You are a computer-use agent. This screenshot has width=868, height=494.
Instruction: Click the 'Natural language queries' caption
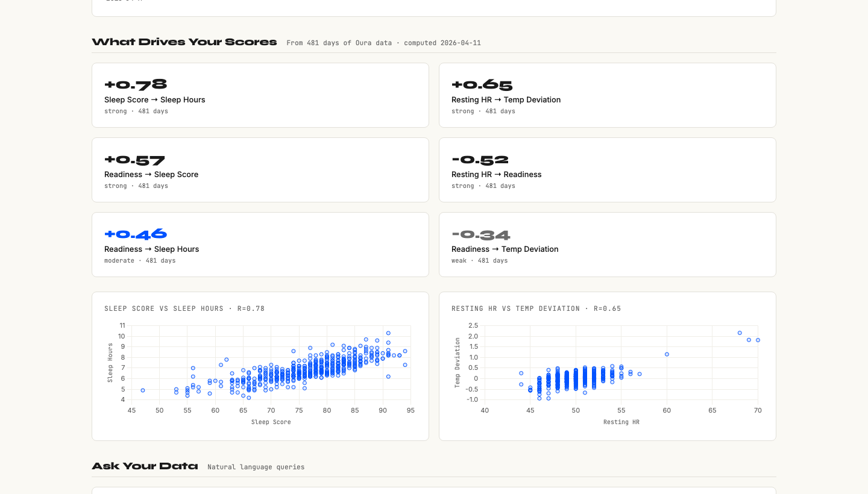point(256,467)
